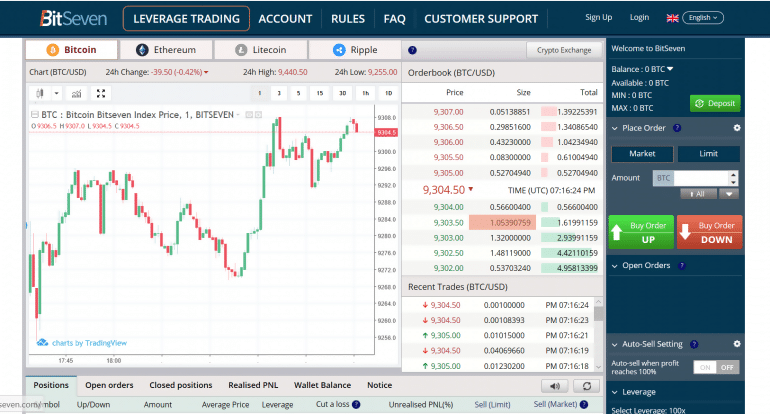Collapse Auto-Sell Setting section
This screenshot has width=770, height=414.
tap(614, 344)
